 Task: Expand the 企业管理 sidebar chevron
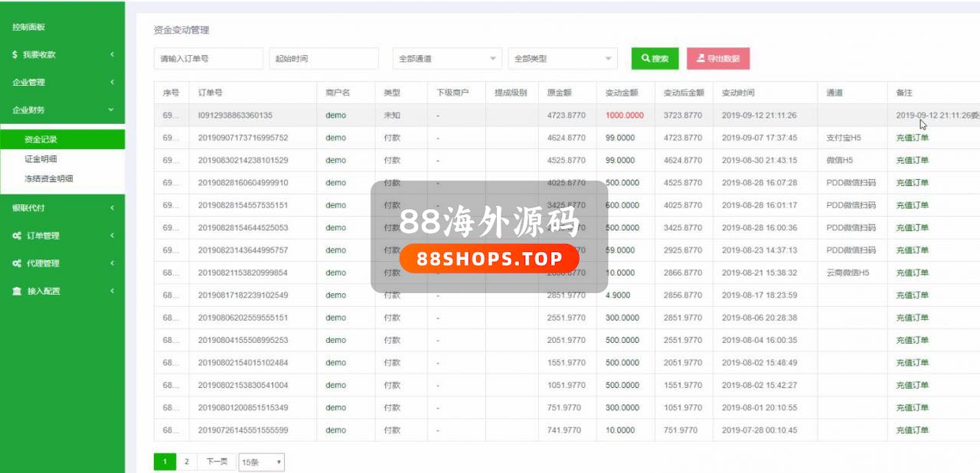point(112,82)
